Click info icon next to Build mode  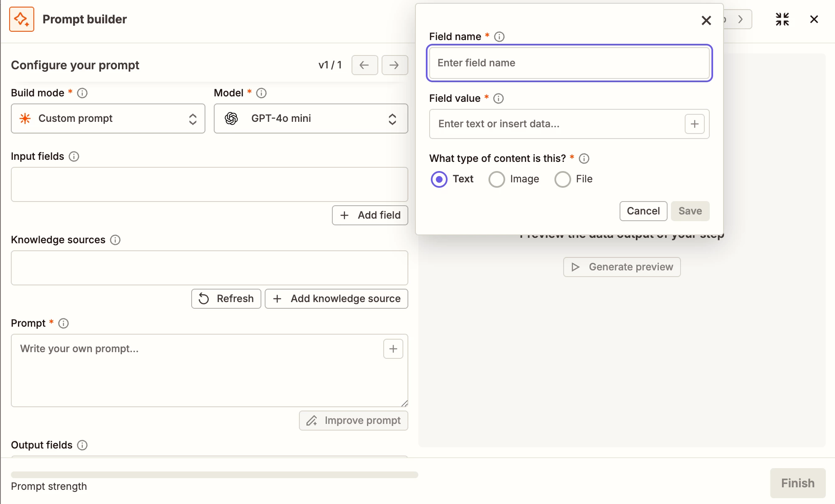point(82,93)
